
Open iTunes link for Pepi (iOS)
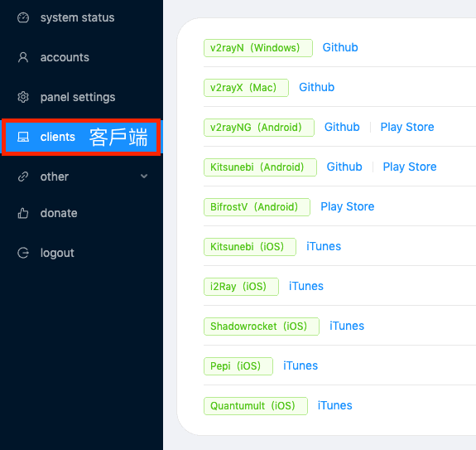301,365
